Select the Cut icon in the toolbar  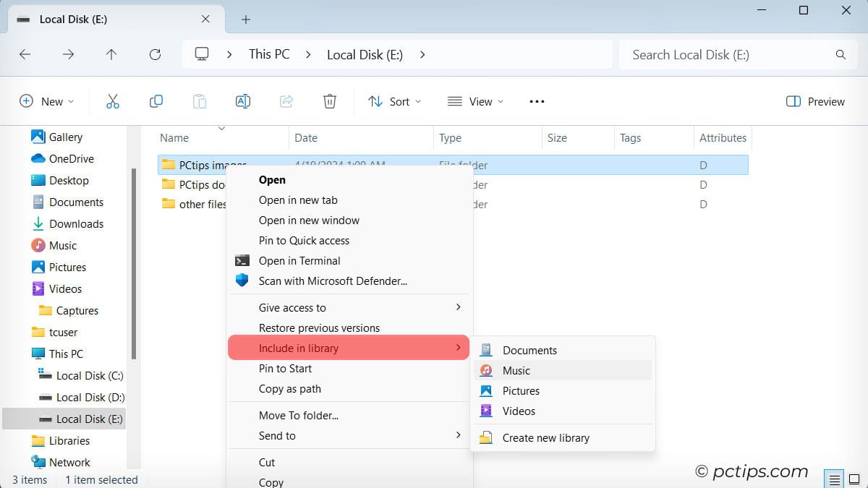tap(113, 101)
